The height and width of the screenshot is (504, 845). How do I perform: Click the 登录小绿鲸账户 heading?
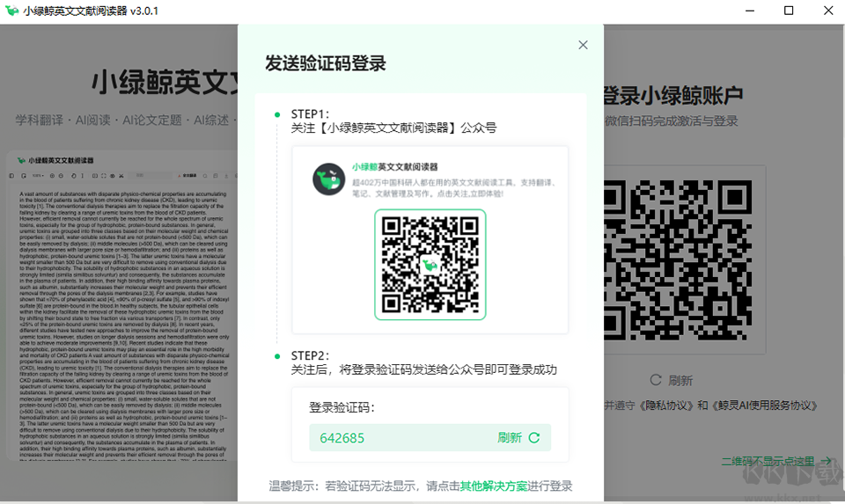672,96
